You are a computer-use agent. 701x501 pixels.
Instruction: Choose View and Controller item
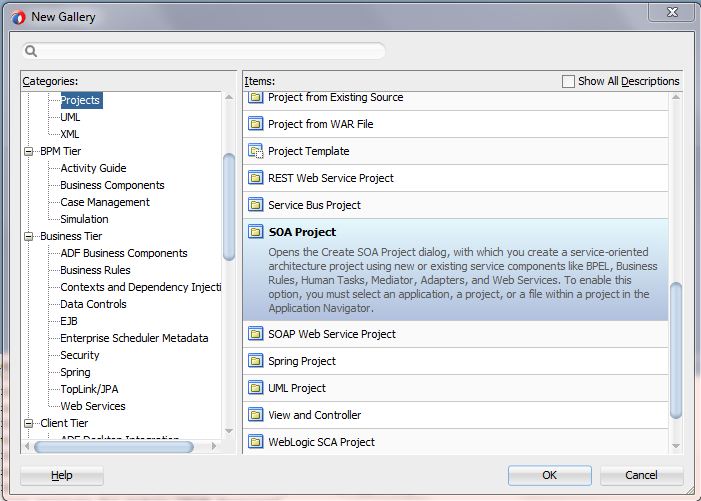pyautogui.click(x=456, y=415)
